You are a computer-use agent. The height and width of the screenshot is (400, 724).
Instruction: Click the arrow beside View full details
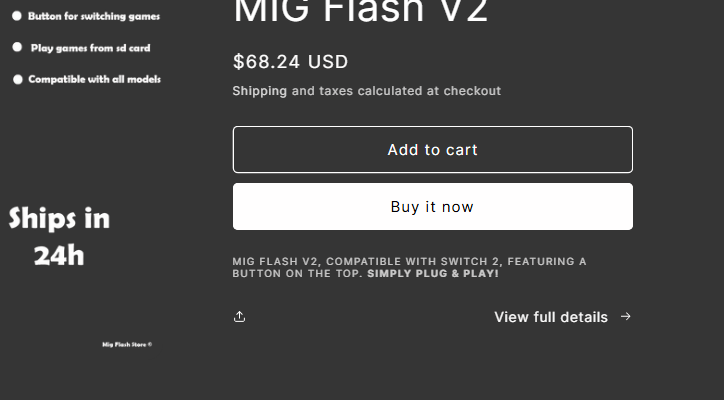click(626, 317)
